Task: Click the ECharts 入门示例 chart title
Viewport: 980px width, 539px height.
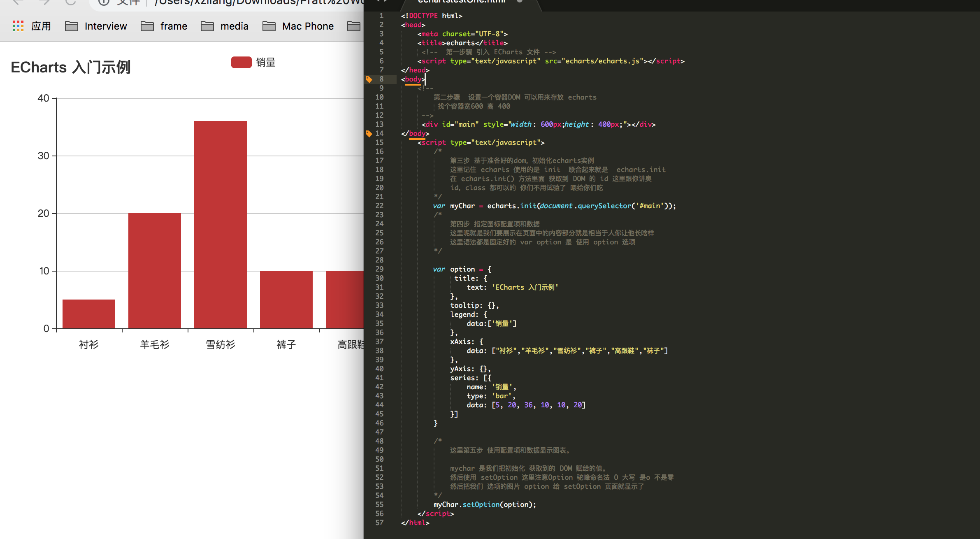Action: (71, 67)
